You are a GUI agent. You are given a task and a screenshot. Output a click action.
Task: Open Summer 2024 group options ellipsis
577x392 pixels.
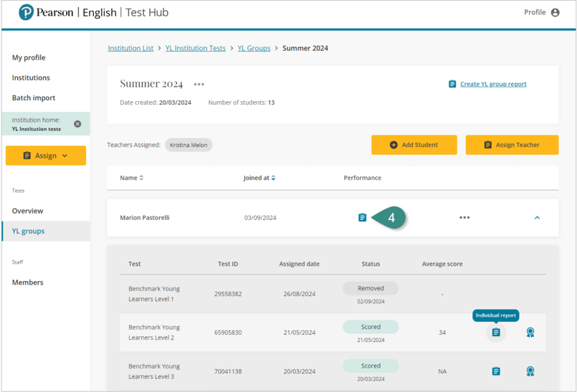point(199,85)
